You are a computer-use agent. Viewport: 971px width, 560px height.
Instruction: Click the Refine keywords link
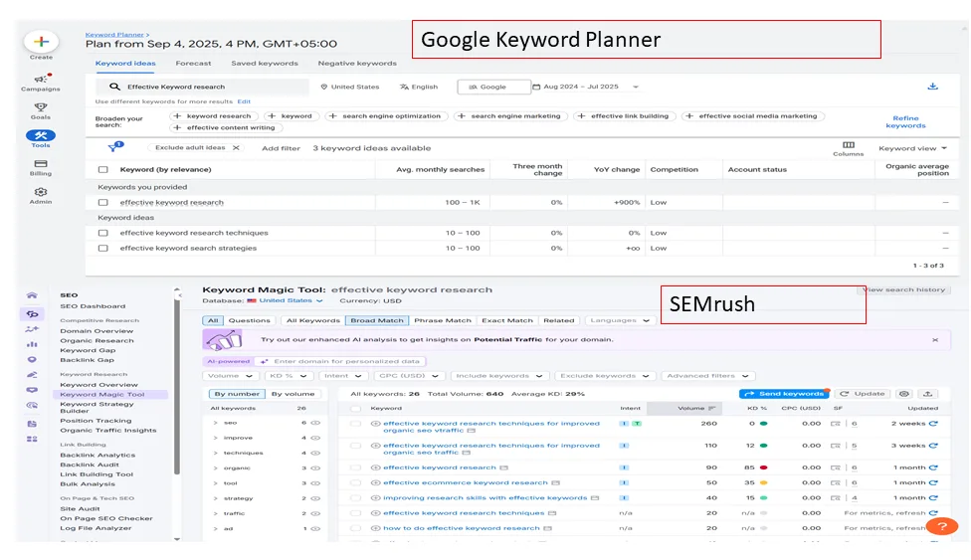pos(905,121)
